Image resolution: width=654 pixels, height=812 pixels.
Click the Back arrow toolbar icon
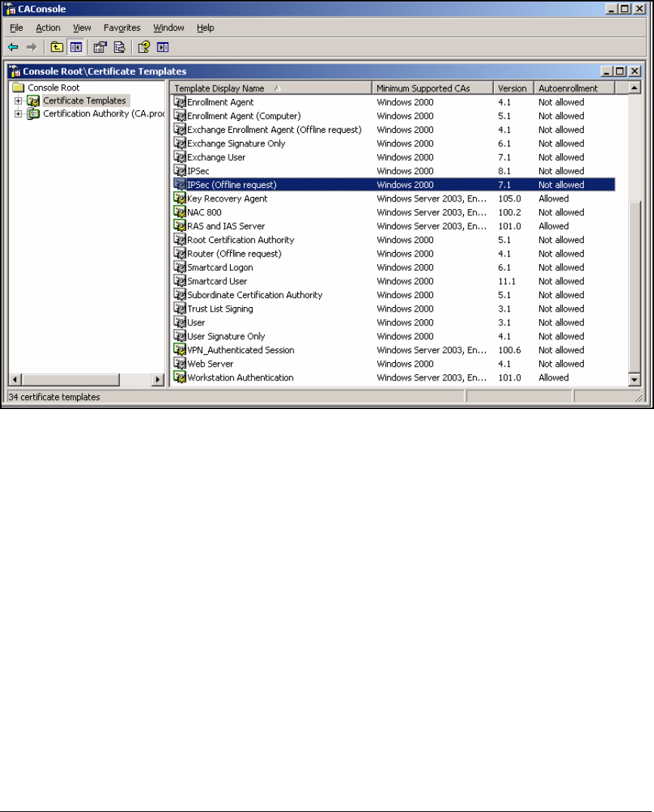point(14,47)
